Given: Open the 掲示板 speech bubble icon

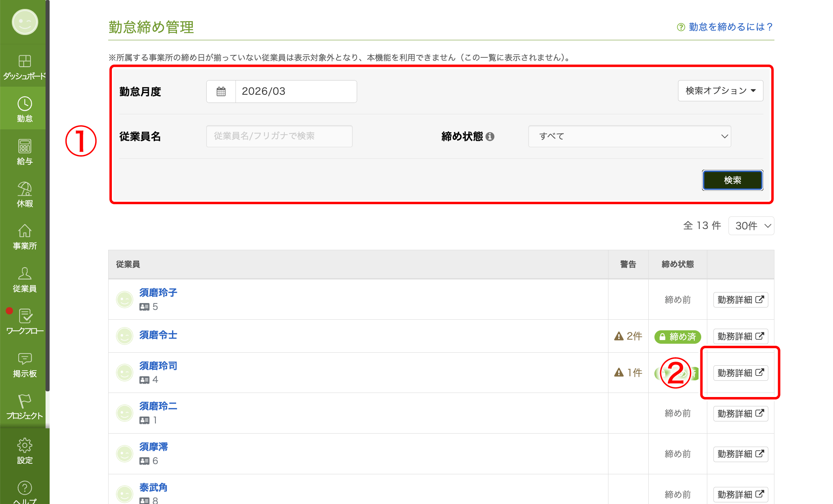Looking at the screenshot, I should coord(24,359).
